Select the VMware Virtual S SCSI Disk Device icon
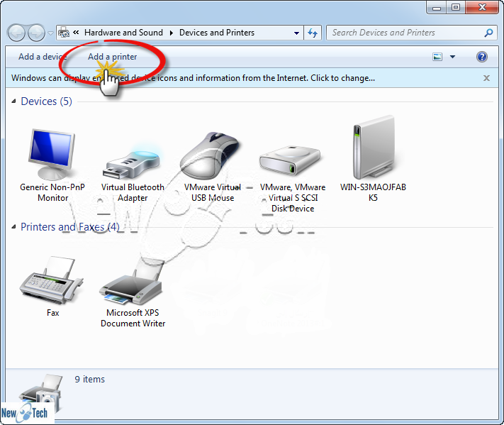504x425 pixels. tap(290, 160)
